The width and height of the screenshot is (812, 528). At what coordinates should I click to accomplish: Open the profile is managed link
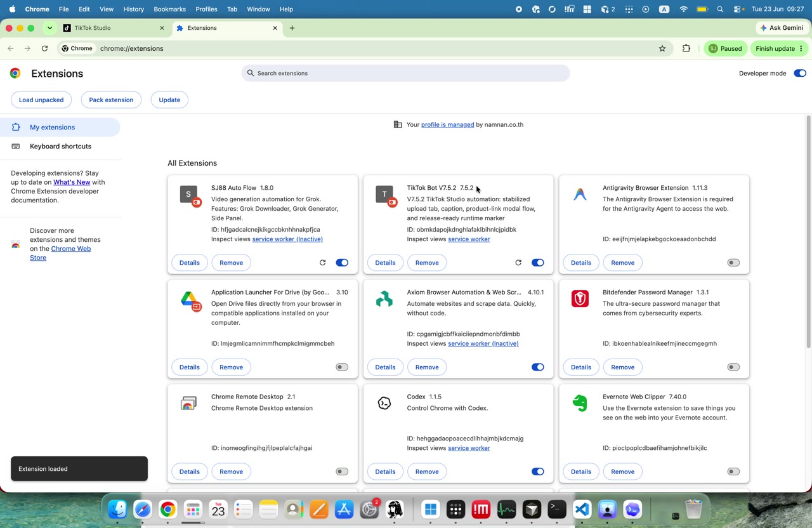point(447,125)
